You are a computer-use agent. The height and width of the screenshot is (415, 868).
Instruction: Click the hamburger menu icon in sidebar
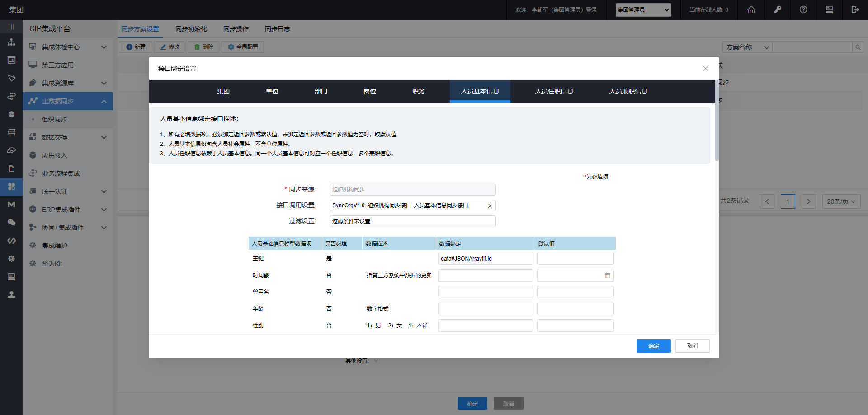11,27
